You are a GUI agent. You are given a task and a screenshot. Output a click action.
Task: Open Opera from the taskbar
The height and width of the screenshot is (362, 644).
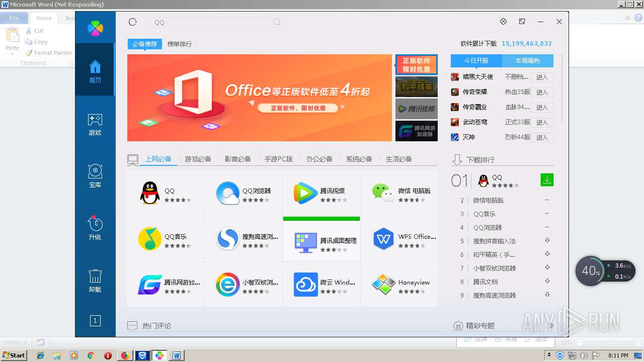point(108,355)
